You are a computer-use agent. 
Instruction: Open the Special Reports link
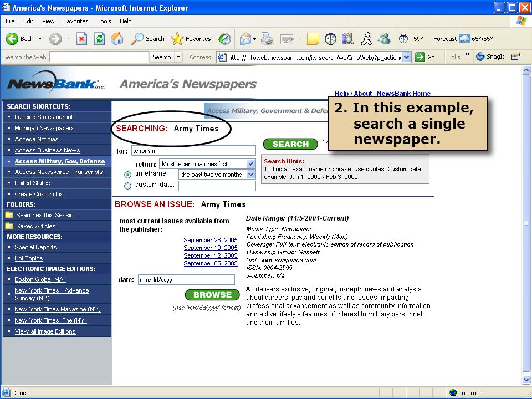tap(35, 247)
